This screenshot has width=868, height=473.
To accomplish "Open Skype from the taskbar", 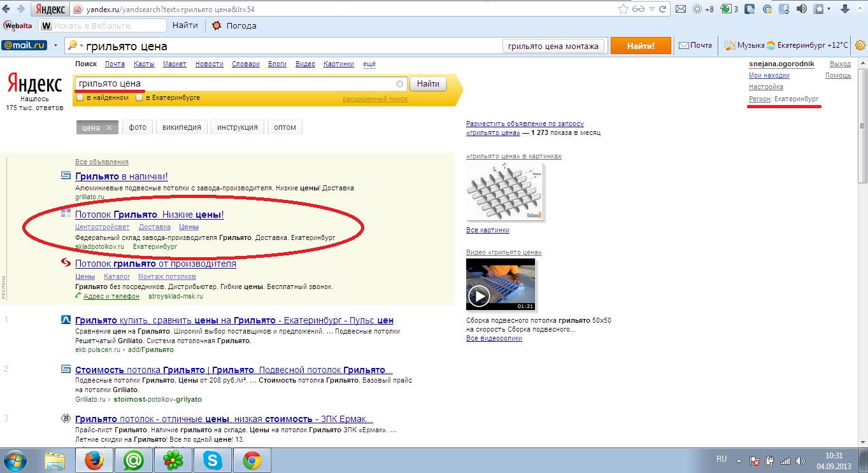I will click(x=212, y=460).
